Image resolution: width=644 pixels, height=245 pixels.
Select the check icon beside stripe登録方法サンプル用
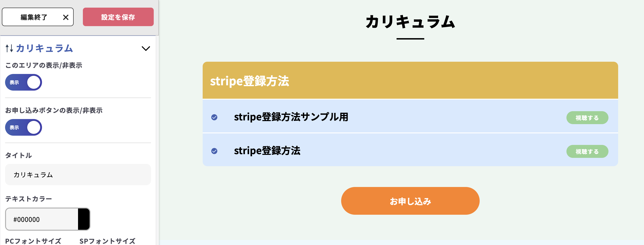pos(214,117)
